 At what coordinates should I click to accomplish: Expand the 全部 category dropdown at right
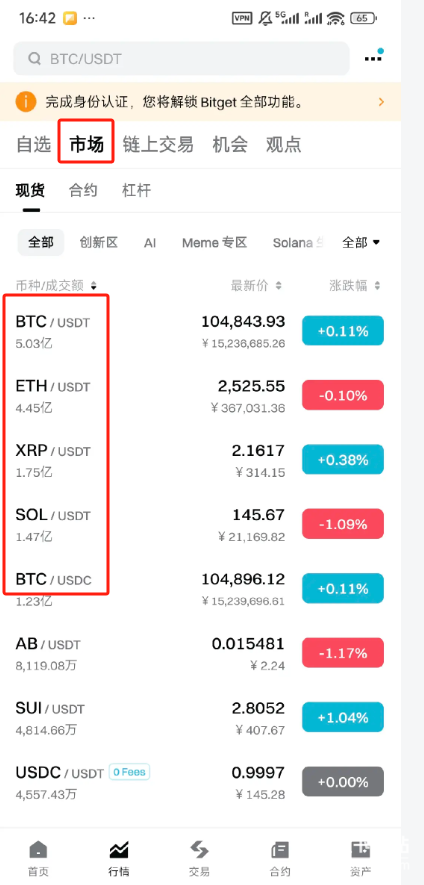point(361,243)
